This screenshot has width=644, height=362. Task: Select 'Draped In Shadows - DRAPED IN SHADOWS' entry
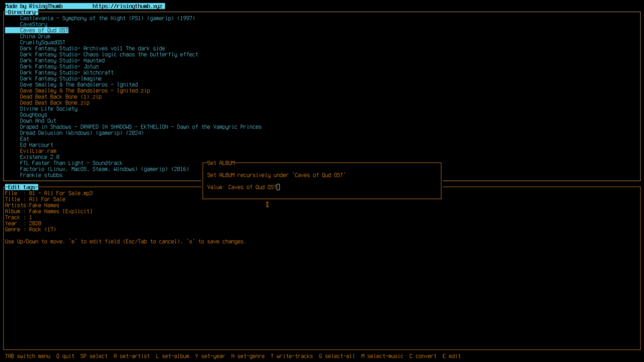click(140, 127)
